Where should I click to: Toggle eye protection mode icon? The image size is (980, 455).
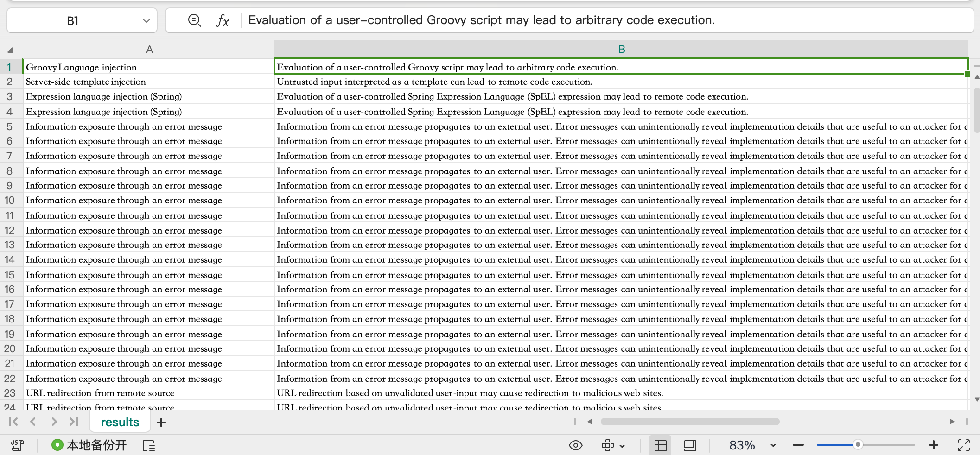pyautogui.click(x=575, y=446)
